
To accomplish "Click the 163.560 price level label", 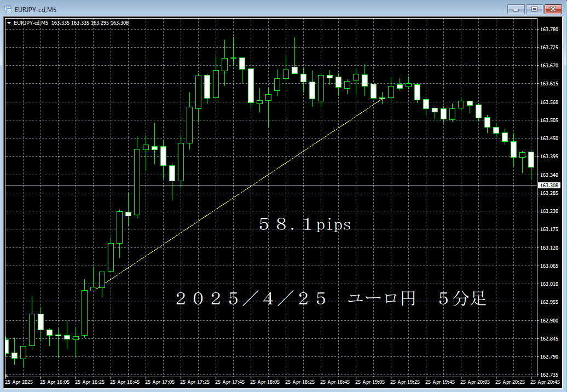I will 549,102.
